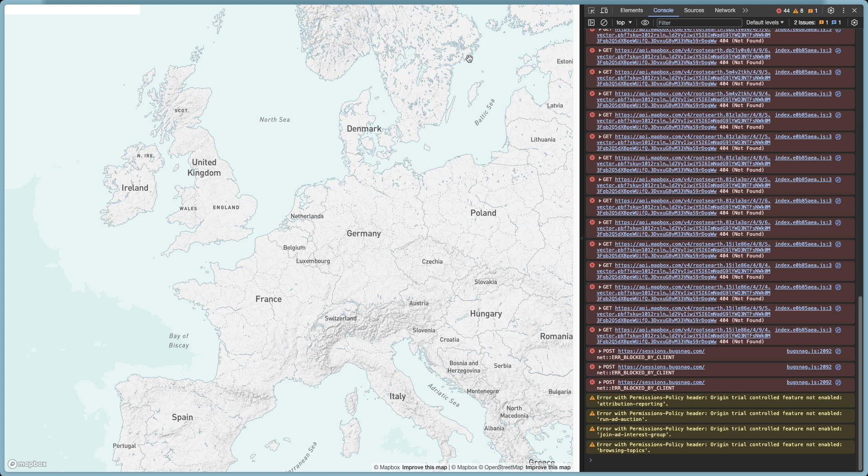Open the Default levels dropdown
This screenshot has height=476, width=868.
[x=765, y=23]
